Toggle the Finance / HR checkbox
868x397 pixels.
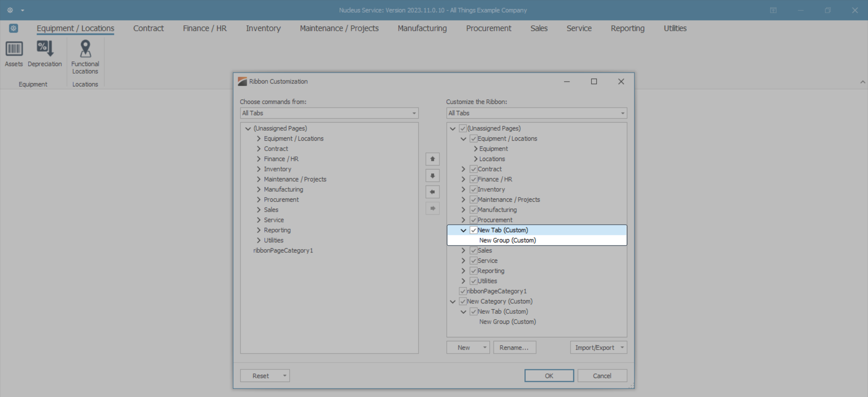click(x=473, y=180)
